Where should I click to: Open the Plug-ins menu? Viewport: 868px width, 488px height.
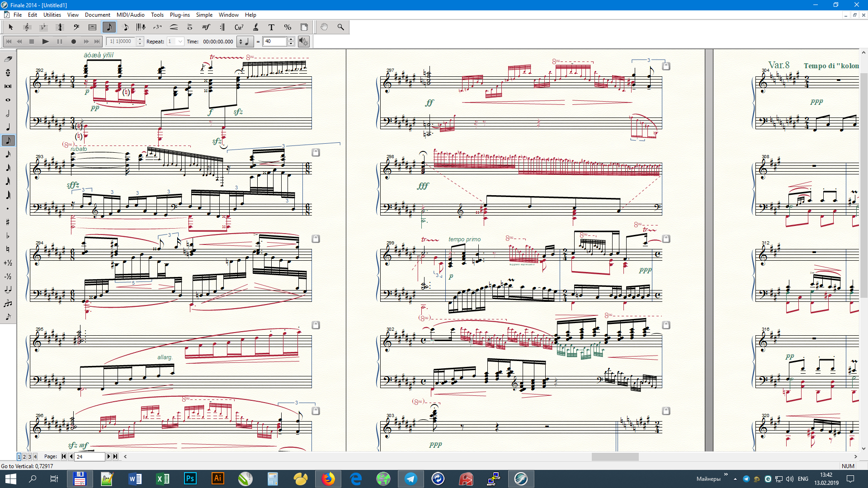[x=179, y=15]
